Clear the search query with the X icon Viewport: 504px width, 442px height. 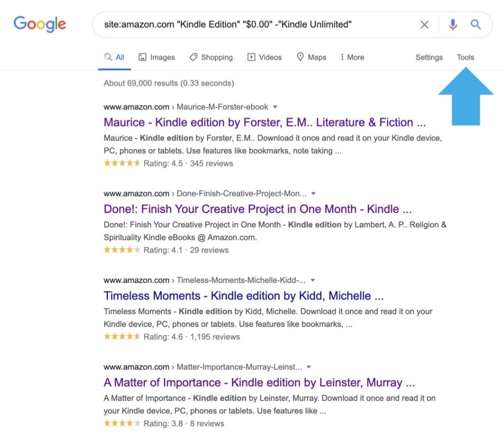[x=424, y=24]
